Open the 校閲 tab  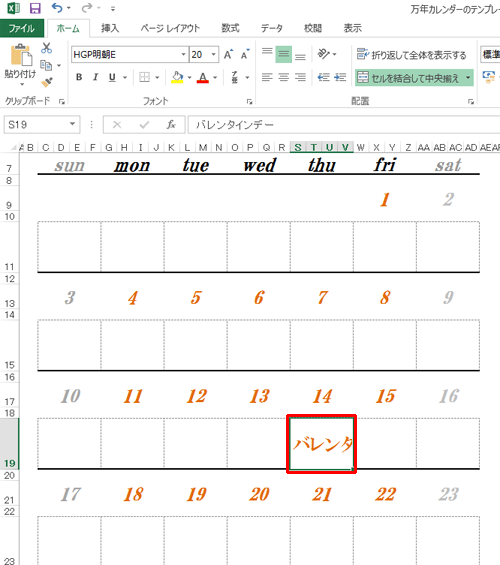click(x=313, y=28)
